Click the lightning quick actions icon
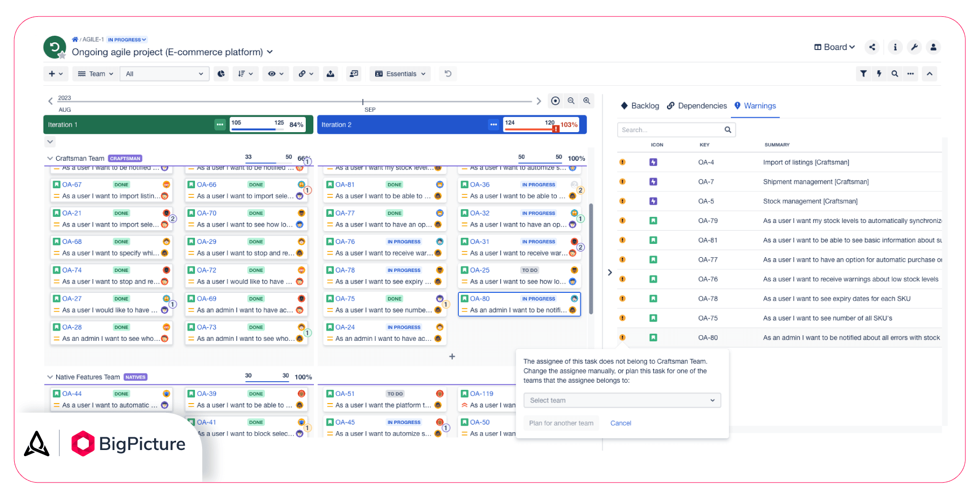Screen dimensions: 980x499 point(879,74)
